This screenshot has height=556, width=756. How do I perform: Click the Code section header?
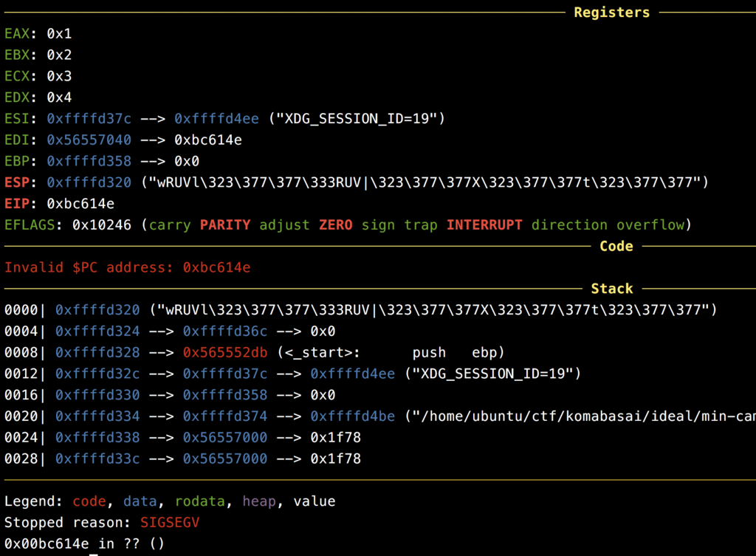[x=616, y=246]
